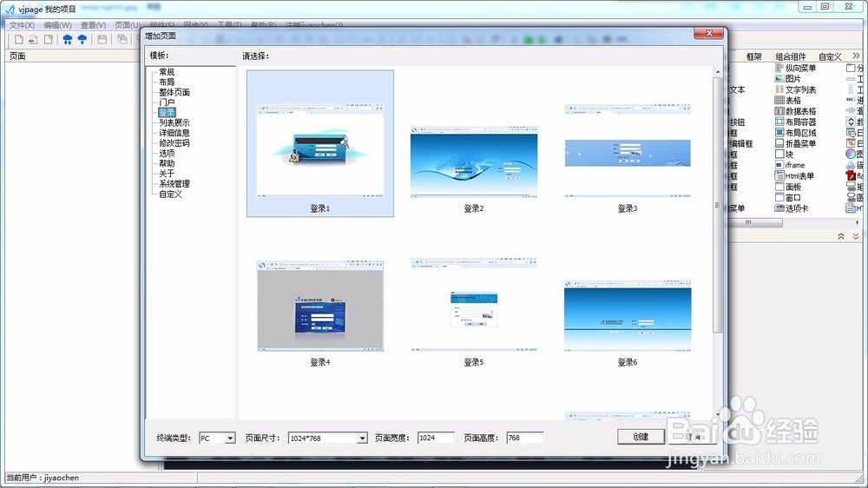Choose the 登录1 template thumbnail
868x488 pixels.
320,143
